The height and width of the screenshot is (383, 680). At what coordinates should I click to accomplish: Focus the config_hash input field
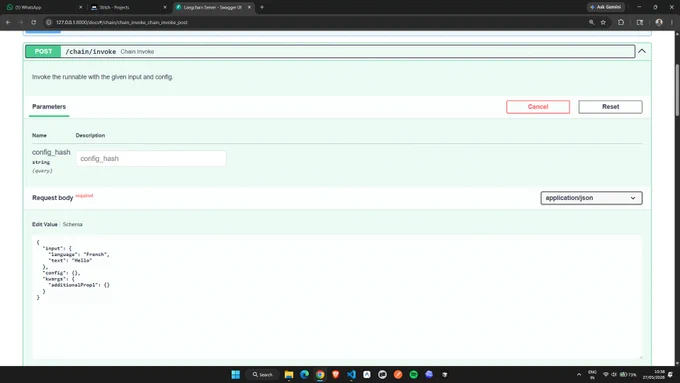[x=151, y=159]
